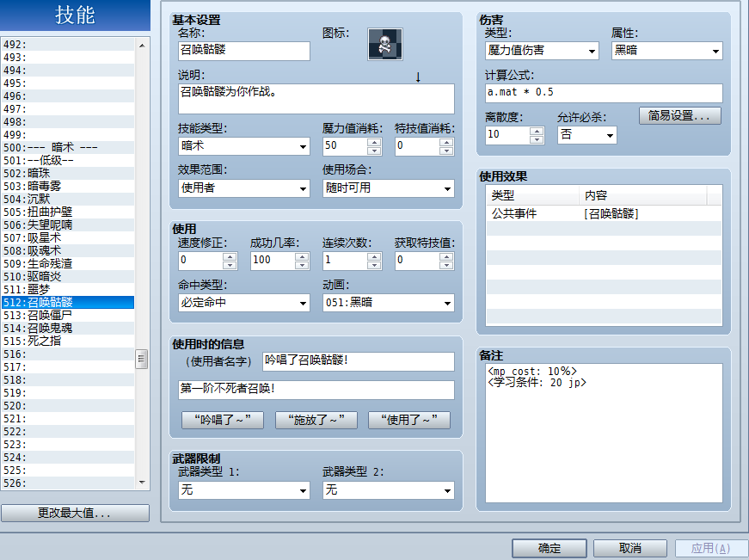Image resolution: width=749 pixels, height=560 pixels.
Task: Click the 计算公式 field with a.mat * 0.5
Action: click(x=604, y=93)
